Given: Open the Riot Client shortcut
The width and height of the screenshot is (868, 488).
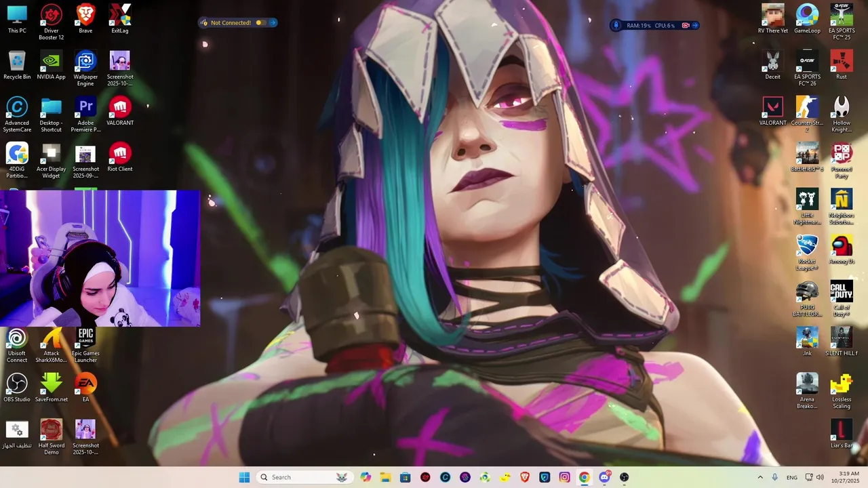Looking at the screenshot, I should pyautogui.click(x=120, y=157).
